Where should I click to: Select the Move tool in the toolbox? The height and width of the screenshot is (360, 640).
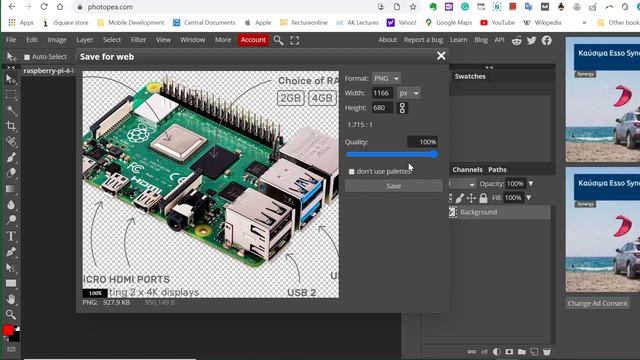pyautogui.click(x=11, y=79)
